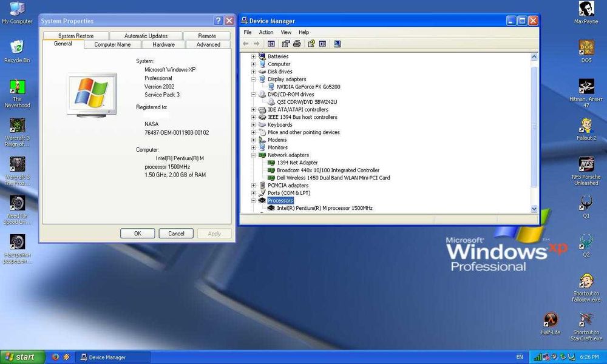The height and width of the screenshot is (364, 607).
Task: Select Shortcut to falloutw.exe icon
Action: click(x=586, y=288)
